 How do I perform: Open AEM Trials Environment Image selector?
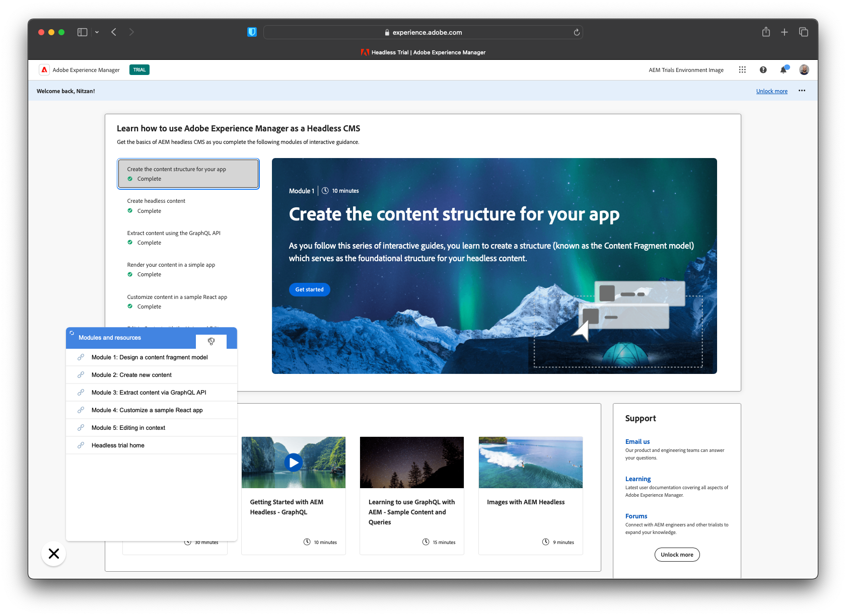click(x=686, y=70)
